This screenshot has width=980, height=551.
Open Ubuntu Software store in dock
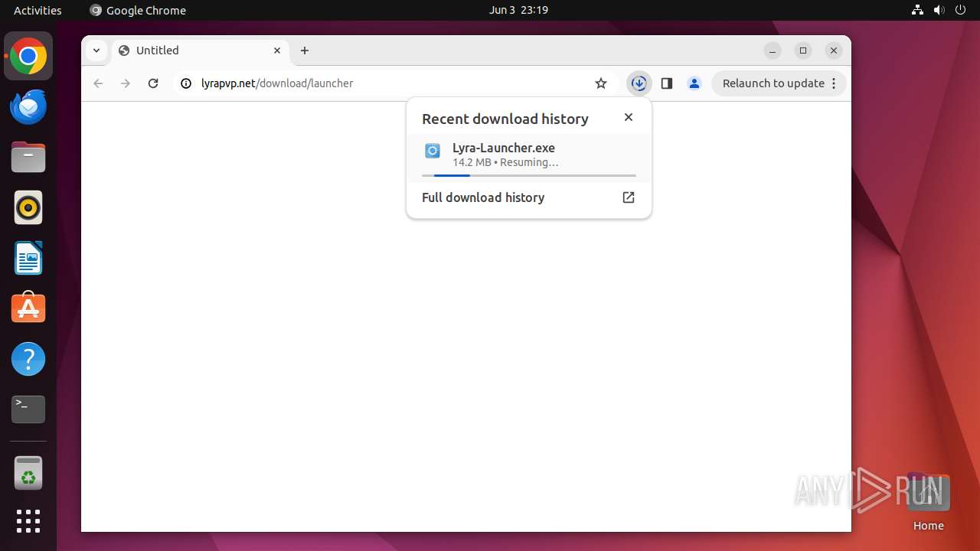pyautogui.click(x=28, y=308)
